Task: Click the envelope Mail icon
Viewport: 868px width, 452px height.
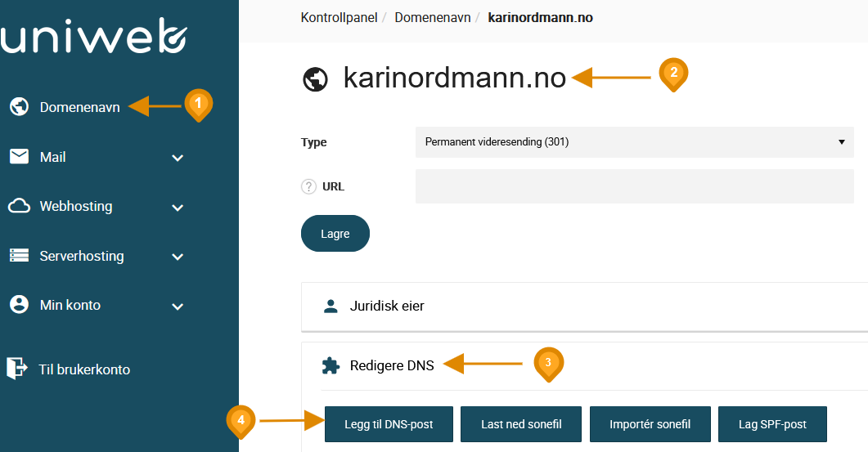Action: 20,157
